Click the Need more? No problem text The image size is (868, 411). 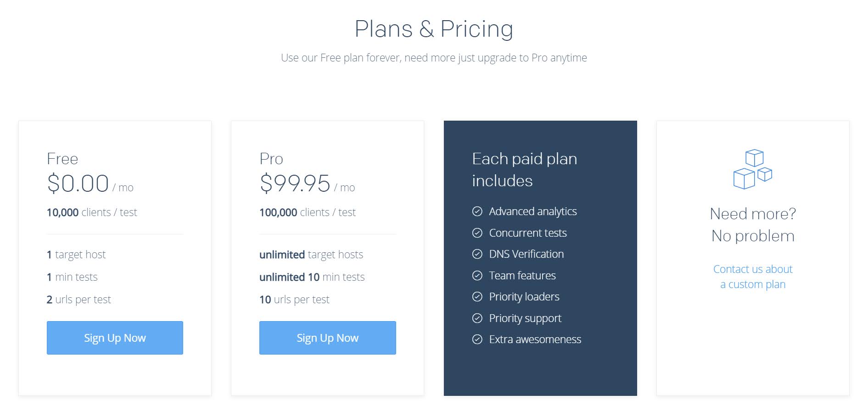[x=753, y=225]
